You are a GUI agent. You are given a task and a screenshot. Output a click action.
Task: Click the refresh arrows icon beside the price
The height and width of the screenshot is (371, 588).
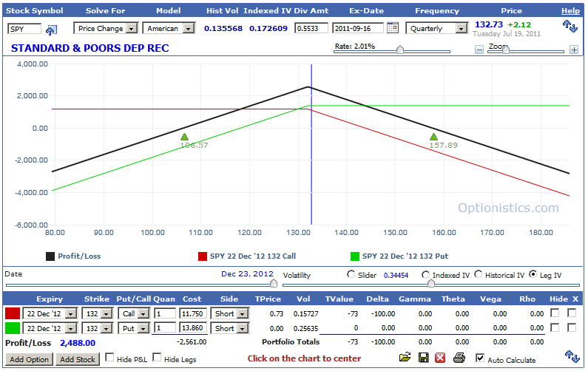pos(570,26)
